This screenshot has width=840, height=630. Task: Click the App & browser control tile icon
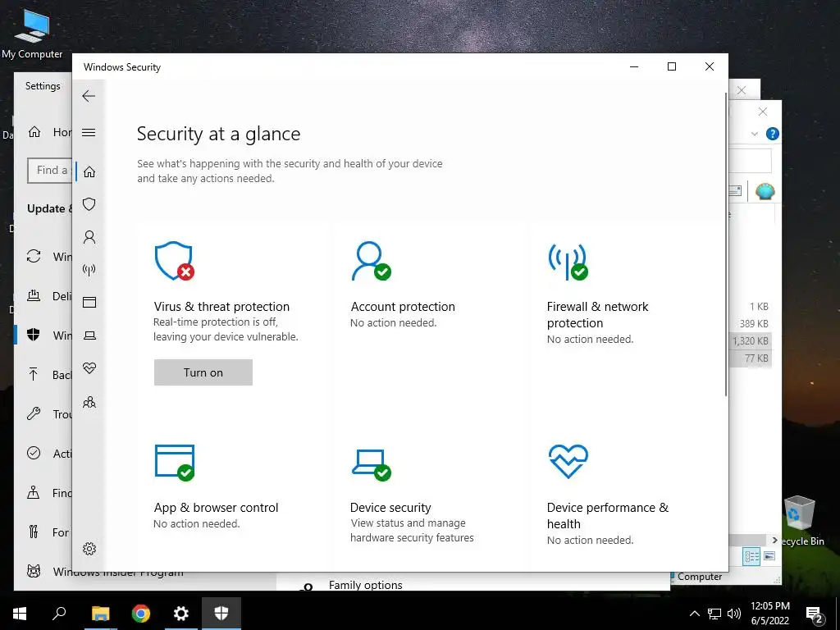pos(175,463)
